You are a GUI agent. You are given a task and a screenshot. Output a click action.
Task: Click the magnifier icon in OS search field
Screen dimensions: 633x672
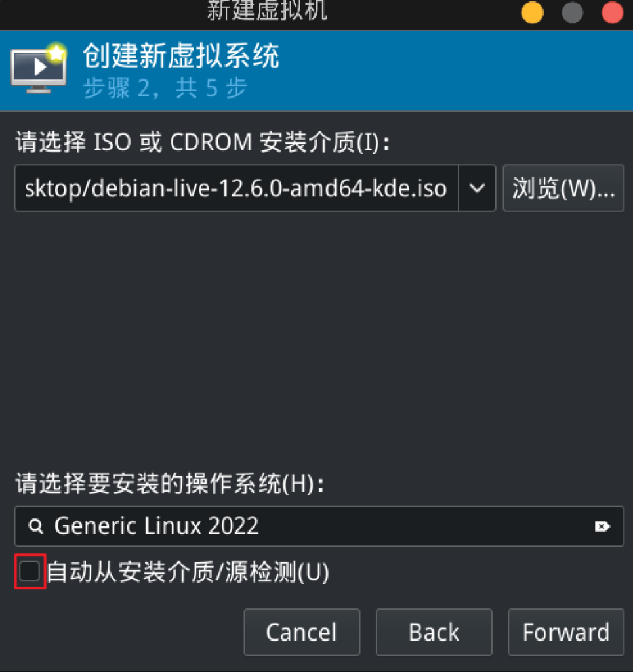tap(35, 526)
